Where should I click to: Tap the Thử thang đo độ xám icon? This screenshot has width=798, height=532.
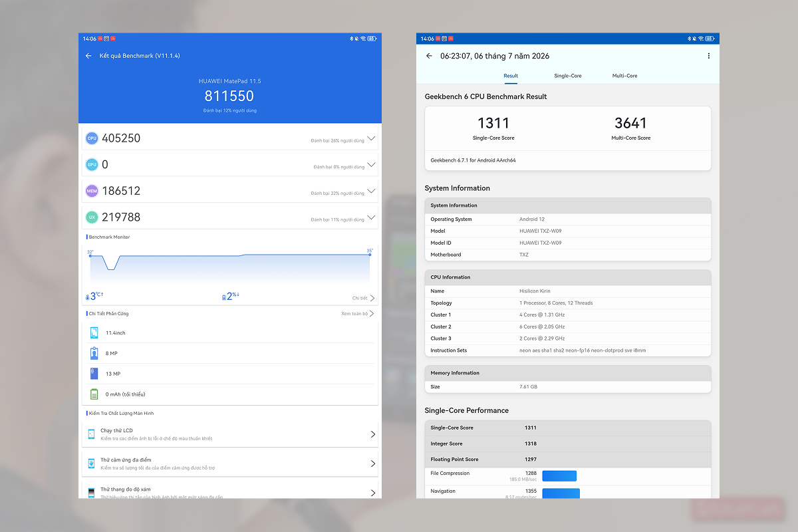91,493
